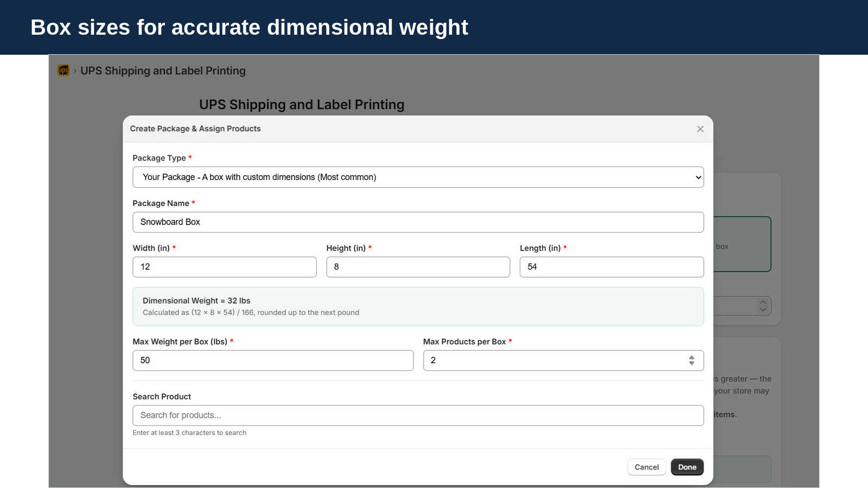Image resolution: width=868 pixels, height=488 pixels.
Task: Click the dimensional weight calculation explanation text
Action: tap(251, 313)
